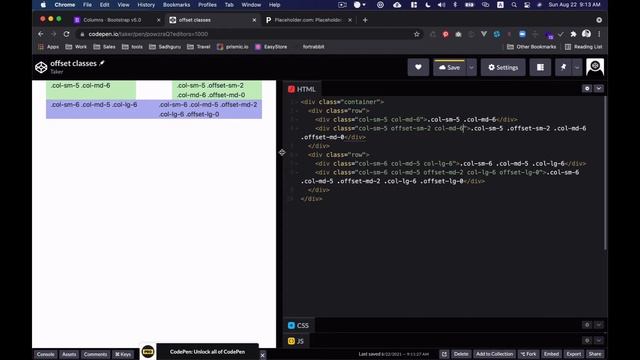Open the File menu
The height and width of the screenshot is (360, 640).
tap(87, 5)
